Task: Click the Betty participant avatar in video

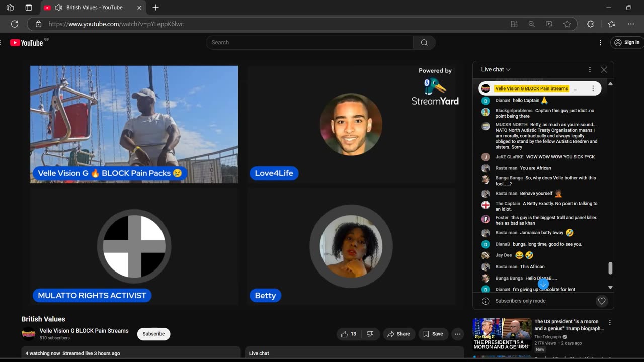Action: coord(351,246)
